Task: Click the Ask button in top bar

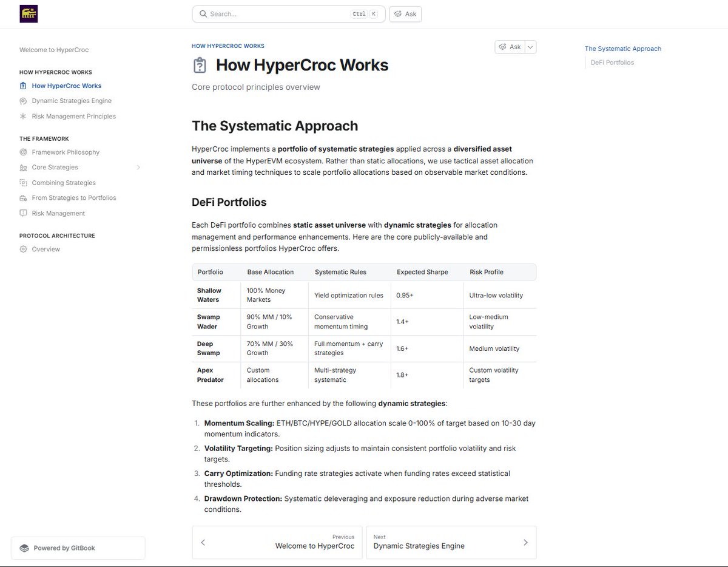Action: click(405, 14)
